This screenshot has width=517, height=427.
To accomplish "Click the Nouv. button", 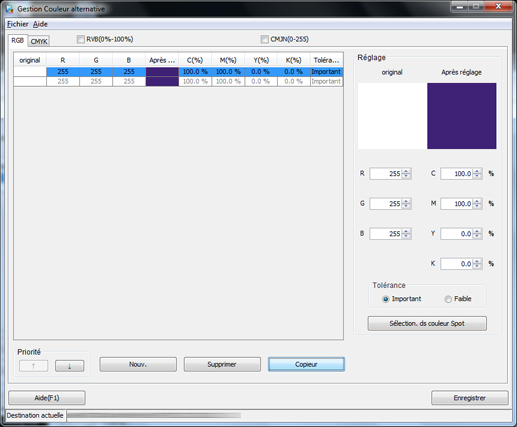I will point(138,364).
